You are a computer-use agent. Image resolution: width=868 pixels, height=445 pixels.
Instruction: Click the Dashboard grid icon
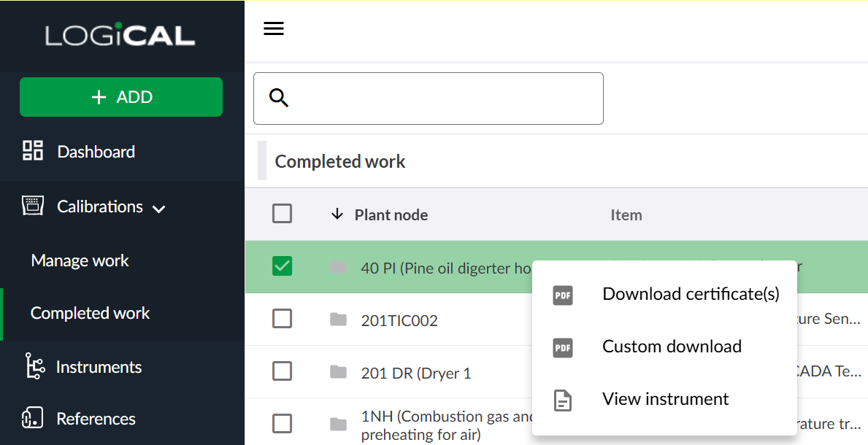[33, 151]
